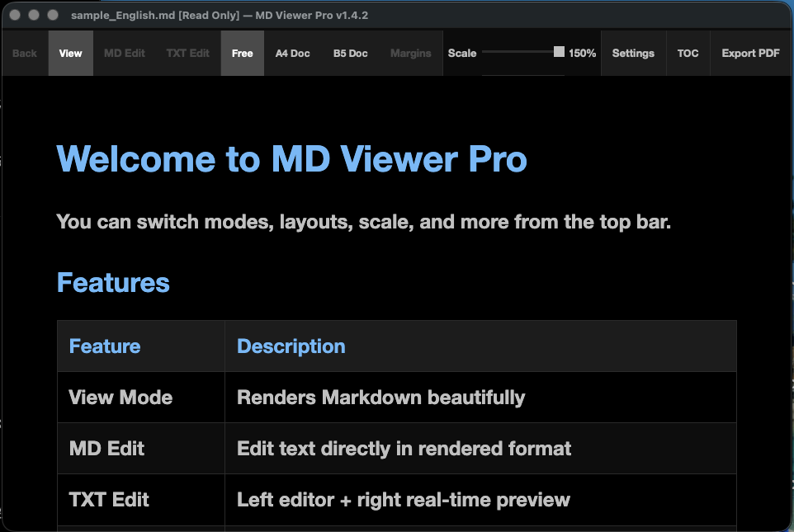Viewport: 794px width, 532px height.
Task: Open the Margins option
Action: [x=411, y=53]
